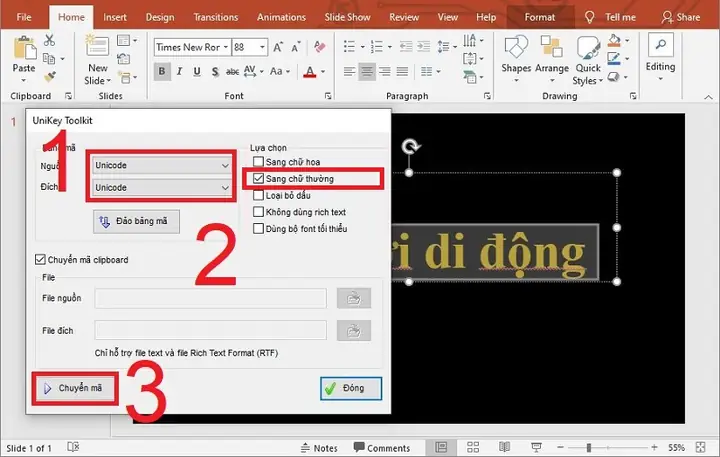Apply text Shadow

[x=215, y=72]
